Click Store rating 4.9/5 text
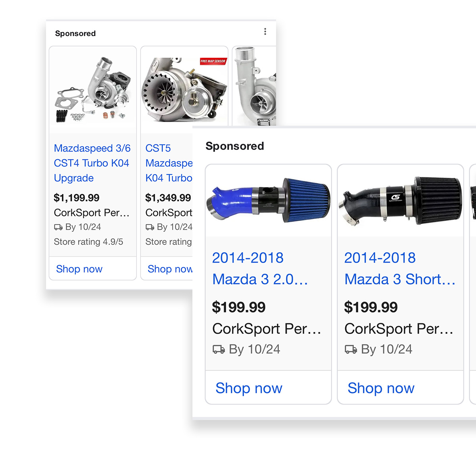This screenshot has width=476, height=476. (x=88, y=242)
